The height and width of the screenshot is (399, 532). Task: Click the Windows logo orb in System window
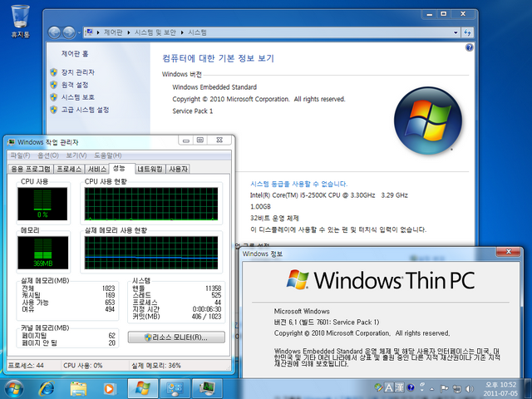coord(427,121)
